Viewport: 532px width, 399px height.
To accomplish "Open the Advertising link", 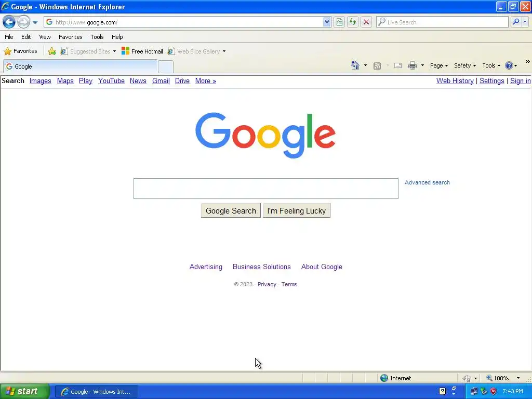I will pos(206,267).
